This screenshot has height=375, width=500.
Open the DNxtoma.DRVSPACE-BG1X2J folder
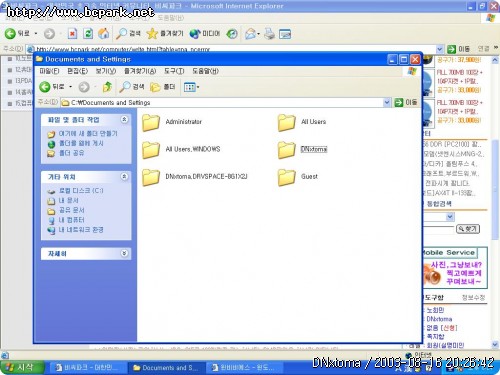pos(195,177)
